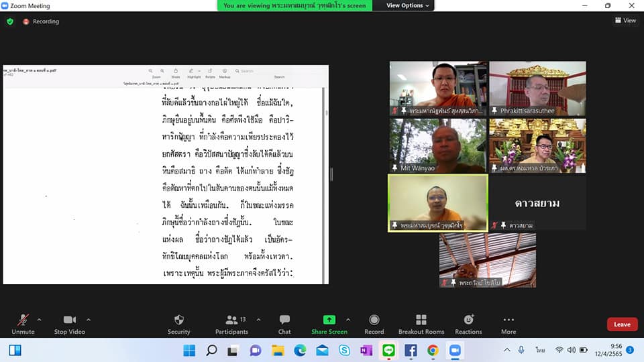Click the Rotate icon in PDF toolbar

click(x=210, y=72)
